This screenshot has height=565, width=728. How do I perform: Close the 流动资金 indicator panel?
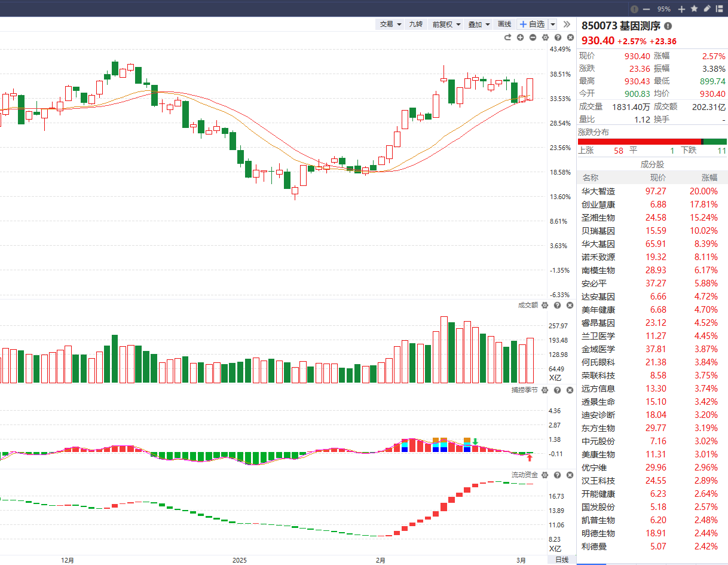pos(570,475)
